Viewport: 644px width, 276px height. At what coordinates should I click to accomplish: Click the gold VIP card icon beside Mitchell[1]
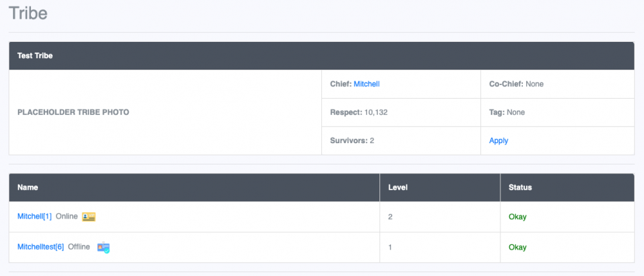(89, 217)
